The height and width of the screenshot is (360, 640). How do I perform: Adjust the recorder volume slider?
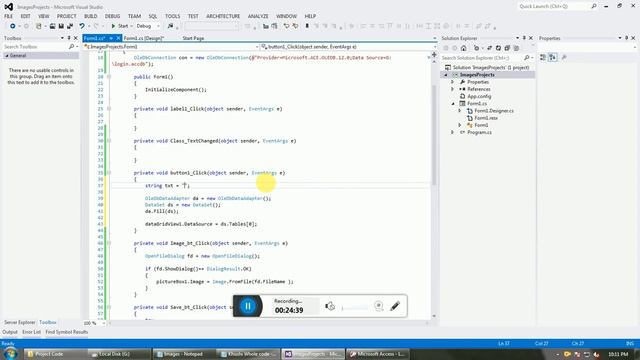point(354,307)
